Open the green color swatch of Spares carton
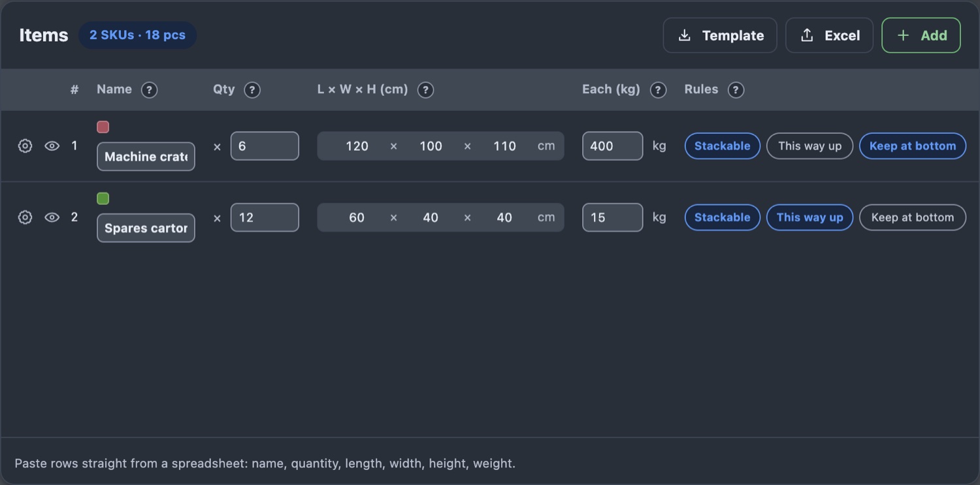The height and width of the screenshot is (485, 980). pos(103,198)
